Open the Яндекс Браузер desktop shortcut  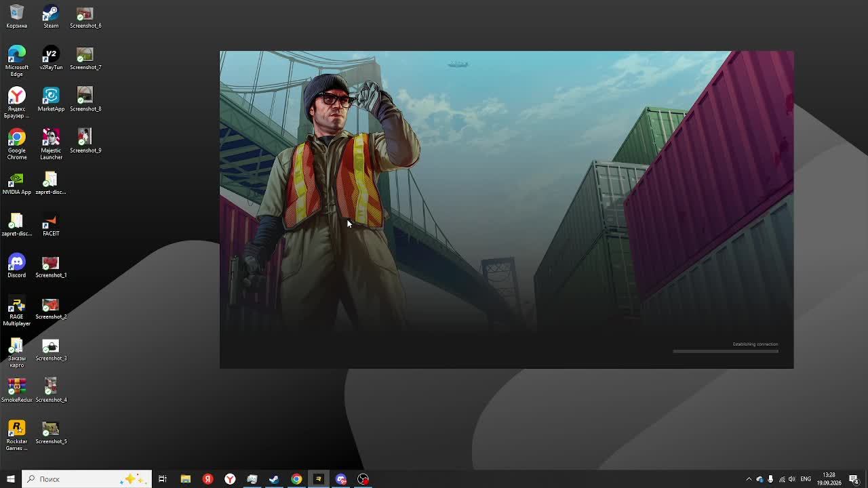point(16,103)
